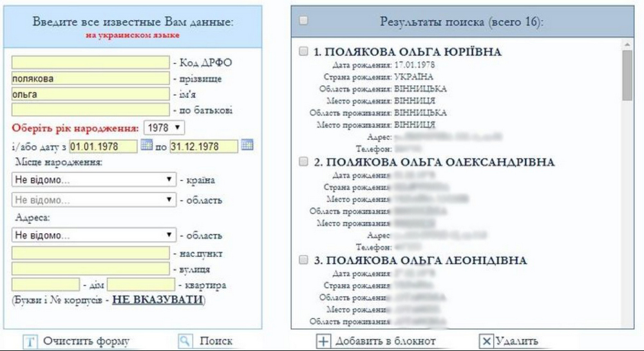The image size is (644, 351).
Task: Click the Очистить форму button
Action: coord(86,341)
